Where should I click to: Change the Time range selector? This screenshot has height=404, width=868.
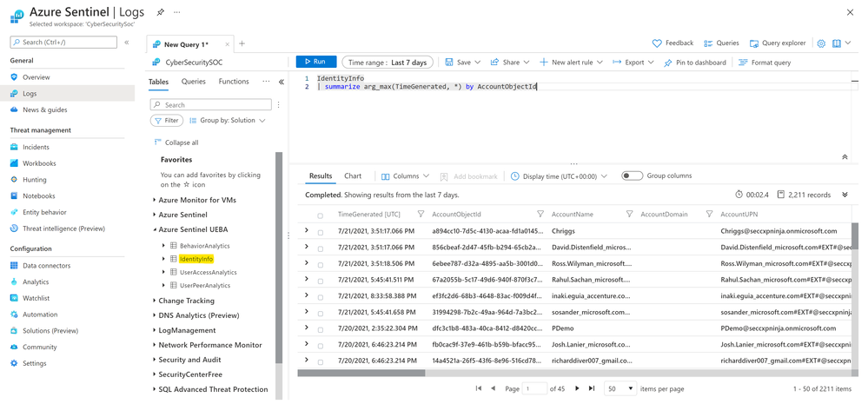coord(387,63)
